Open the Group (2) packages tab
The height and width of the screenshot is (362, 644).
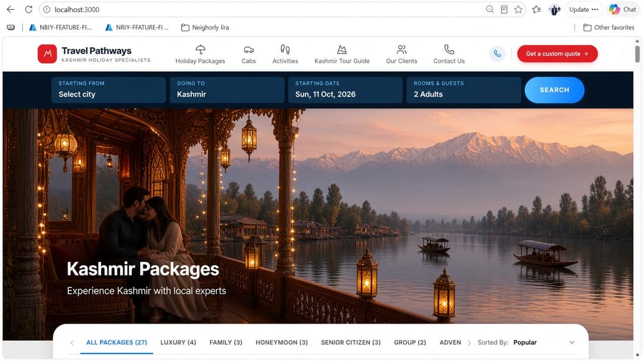pyautogui.click(x=410, y=342)
